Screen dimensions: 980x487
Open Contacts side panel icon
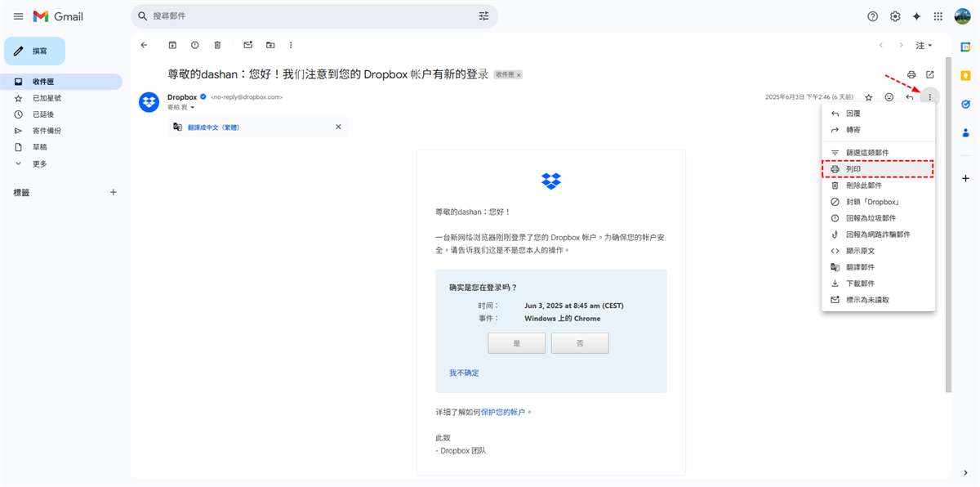(965, 132)
